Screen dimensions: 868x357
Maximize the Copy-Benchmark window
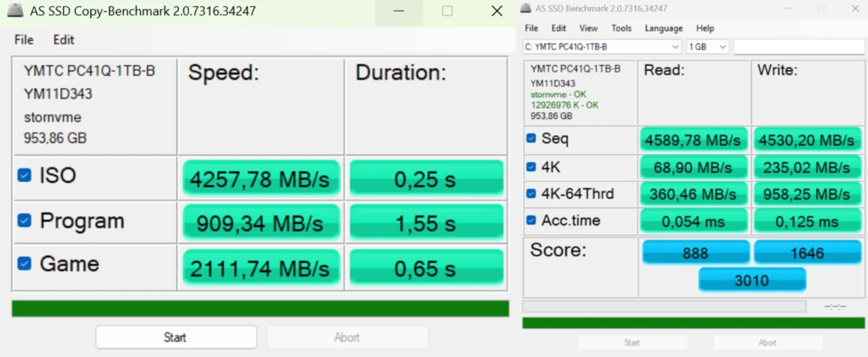447,12
